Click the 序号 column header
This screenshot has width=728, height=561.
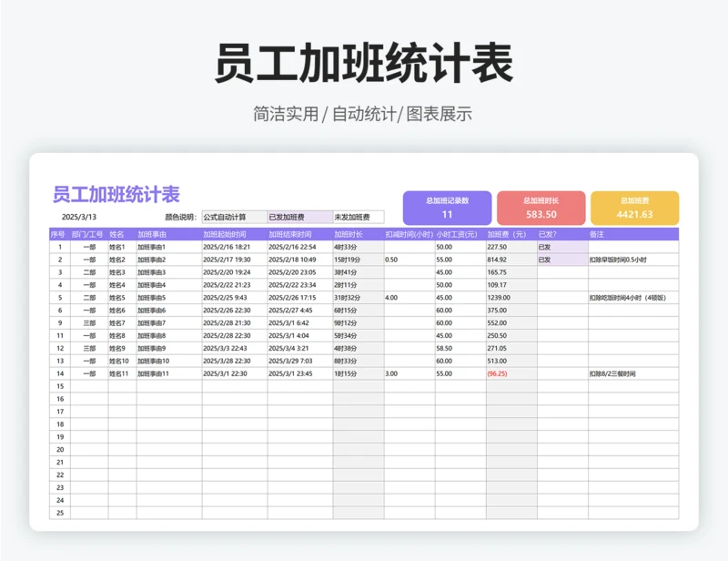point(58,234)
